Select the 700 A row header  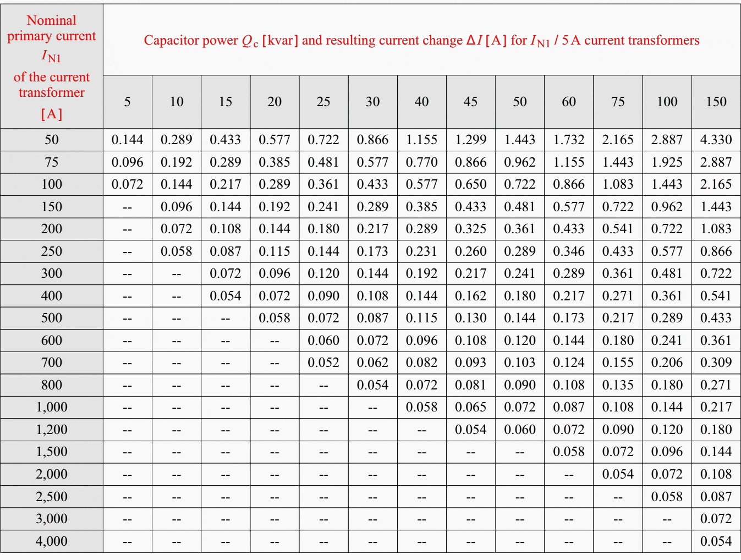click(x=52, y=363)
